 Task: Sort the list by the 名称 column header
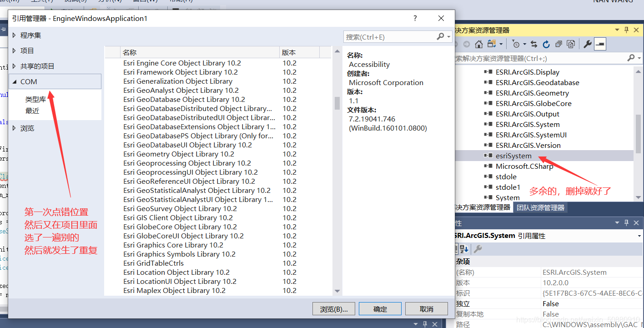click(200, 52)
